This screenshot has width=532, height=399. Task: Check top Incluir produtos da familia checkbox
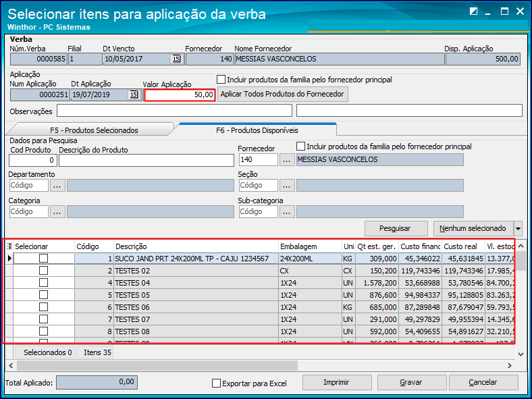[221, 80]
